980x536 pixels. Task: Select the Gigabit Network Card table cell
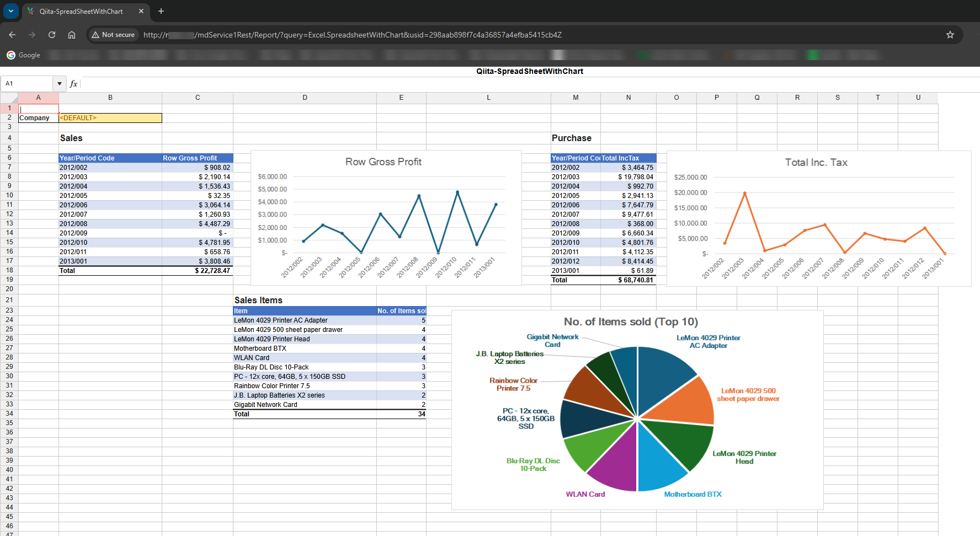point(305,405)
